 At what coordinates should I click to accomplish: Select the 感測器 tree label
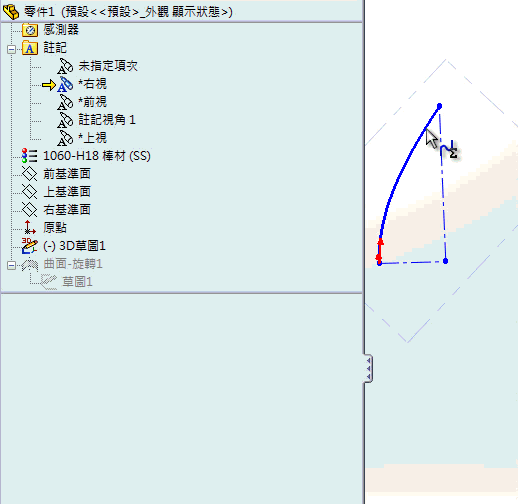[61, 30]
